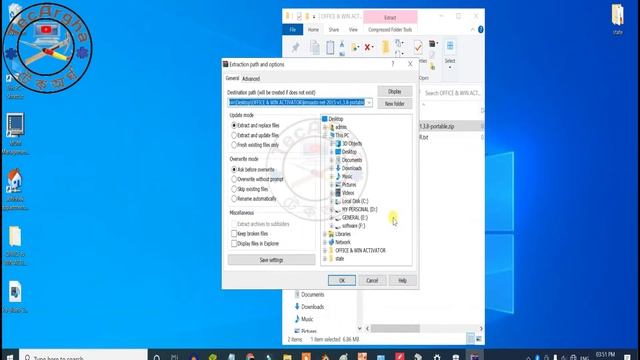This screenshot has width=640, height=360.
Task: Choose Rename automatically option
Action: pos(234,199)
